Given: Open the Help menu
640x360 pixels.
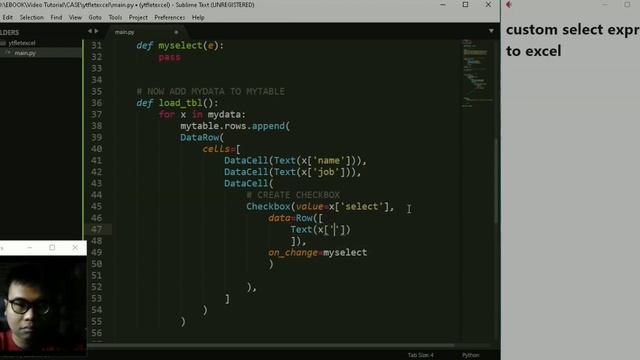Looking at the screenshot, I should (198, 18).
